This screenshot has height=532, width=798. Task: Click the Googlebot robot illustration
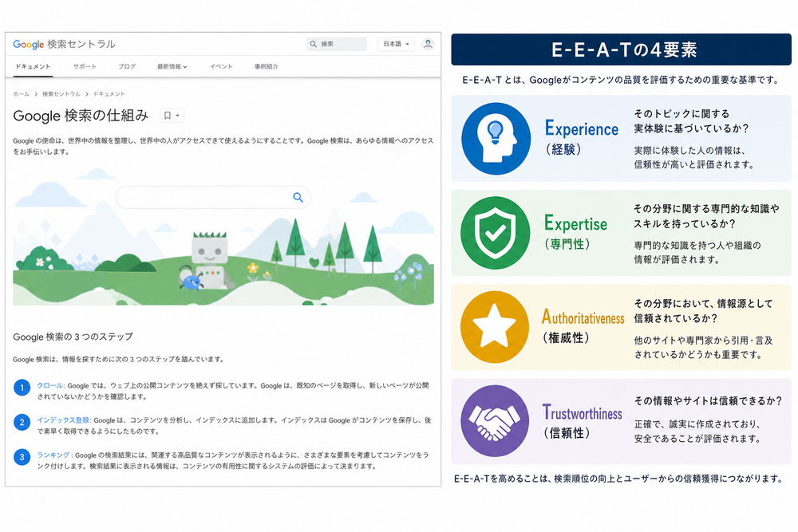pos(209,259)
